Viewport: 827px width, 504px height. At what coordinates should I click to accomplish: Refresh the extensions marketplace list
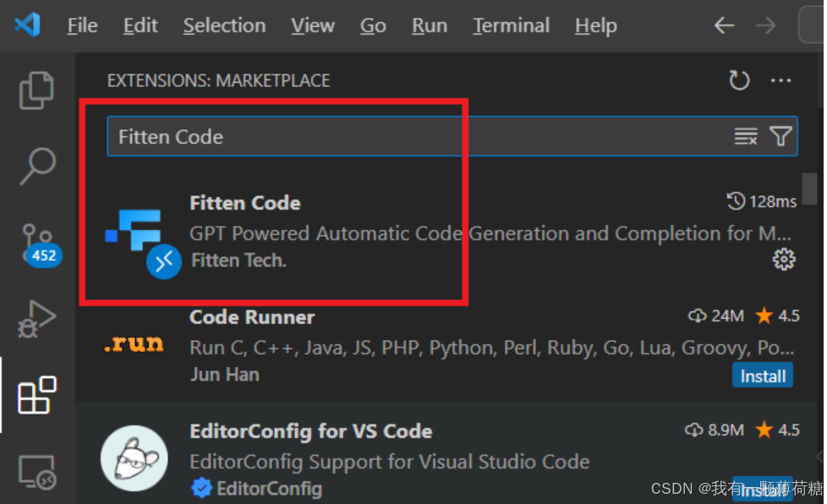pos(739,80)
